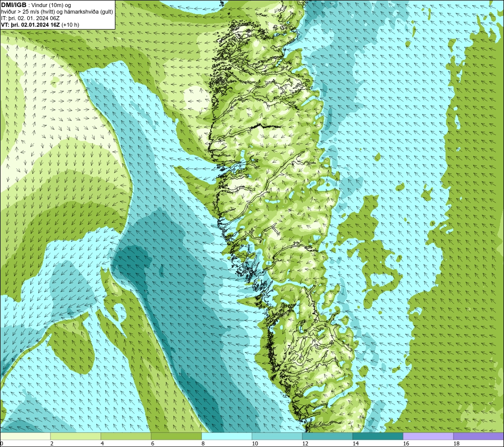Click the legend tick label '8'
This screenshot has width=504, height=447.
203,444
